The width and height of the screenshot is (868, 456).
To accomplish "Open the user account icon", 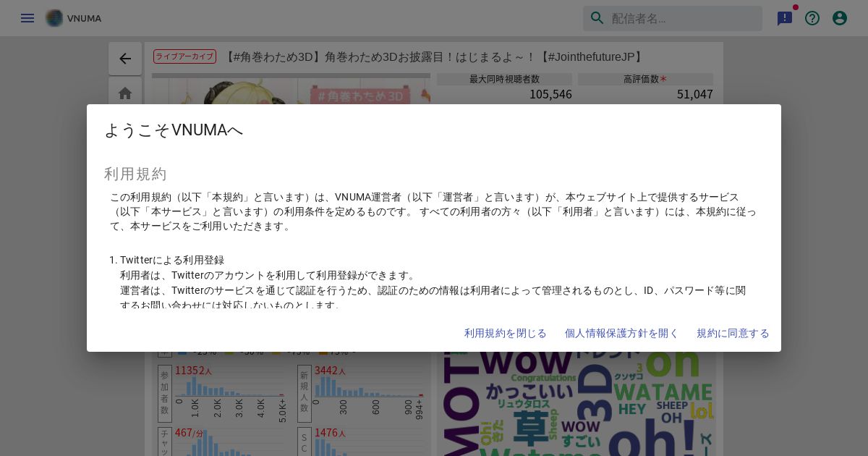I will [x=840, y=18].
